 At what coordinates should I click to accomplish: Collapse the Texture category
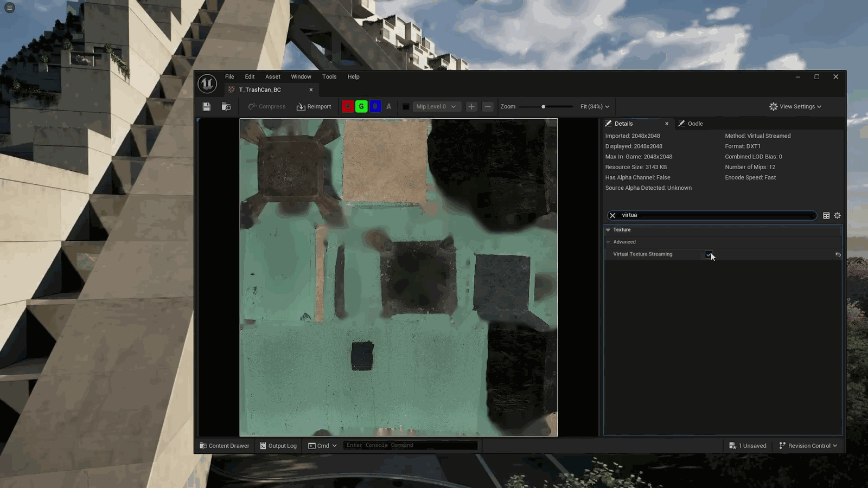click(x=608, y=230)
